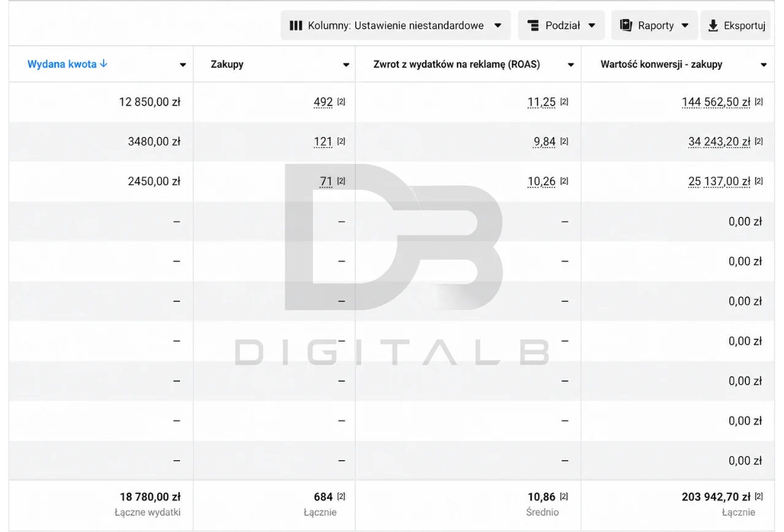Open the Zakupy column options arrow
This screenshot has height=532, width=784.
[x=346, y=65]
